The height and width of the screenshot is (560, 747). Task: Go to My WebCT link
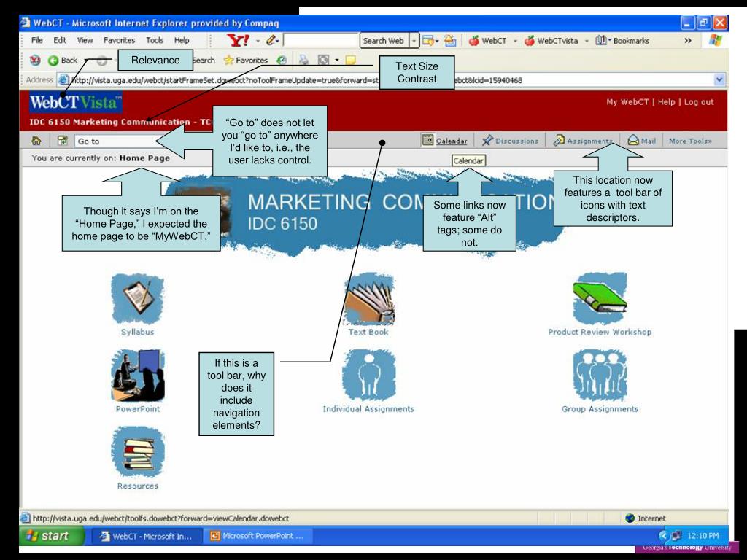(x=627, y=102)
